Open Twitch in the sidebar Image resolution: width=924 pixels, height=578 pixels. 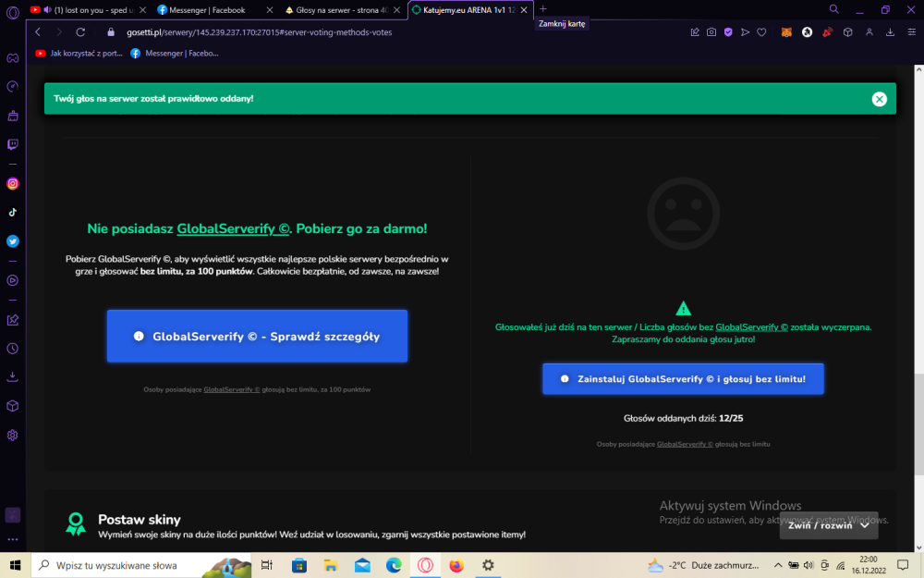(12, 144)
